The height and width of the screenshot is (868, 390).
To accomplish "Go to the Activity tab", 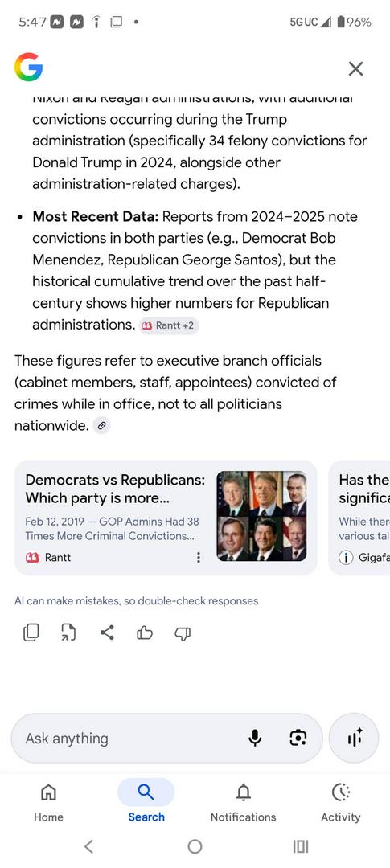I will pyautogui.click(x=341, y=802).
